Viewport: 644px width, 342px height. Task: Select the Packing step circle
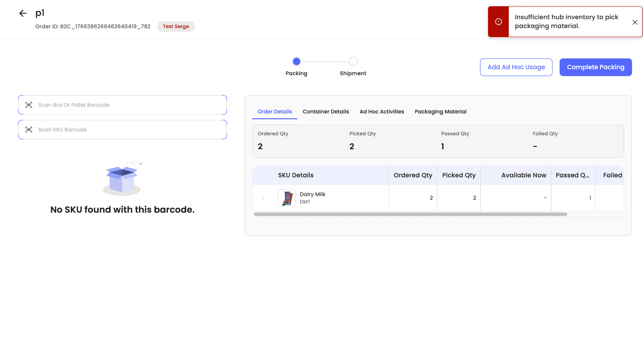click(296, 61)
